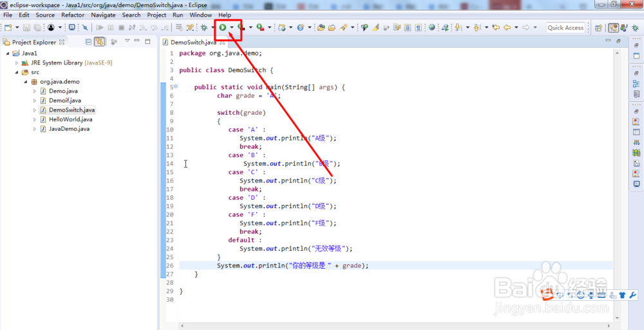Click the Suspend debug icon
Image resolution: width=644 pixels, height=330 pixels.
pos(111,28)
